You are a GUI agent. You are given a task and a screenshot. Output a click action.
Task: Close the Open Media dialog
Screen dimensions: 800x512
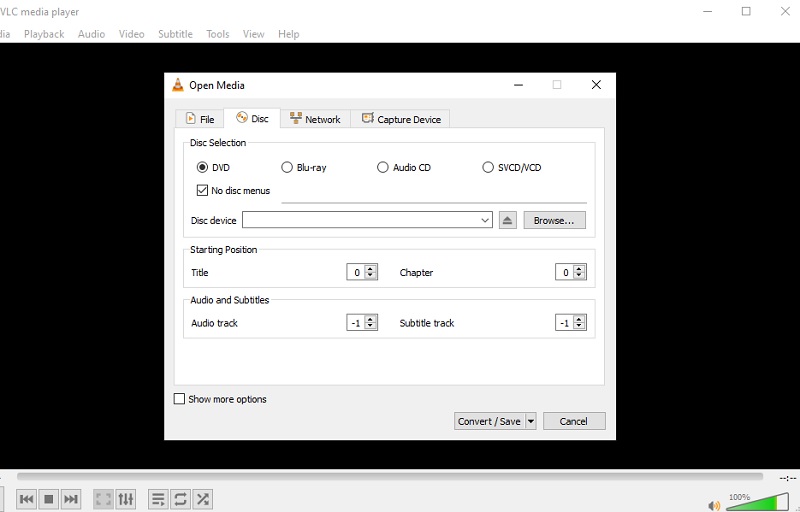click(x=596, y=85)
